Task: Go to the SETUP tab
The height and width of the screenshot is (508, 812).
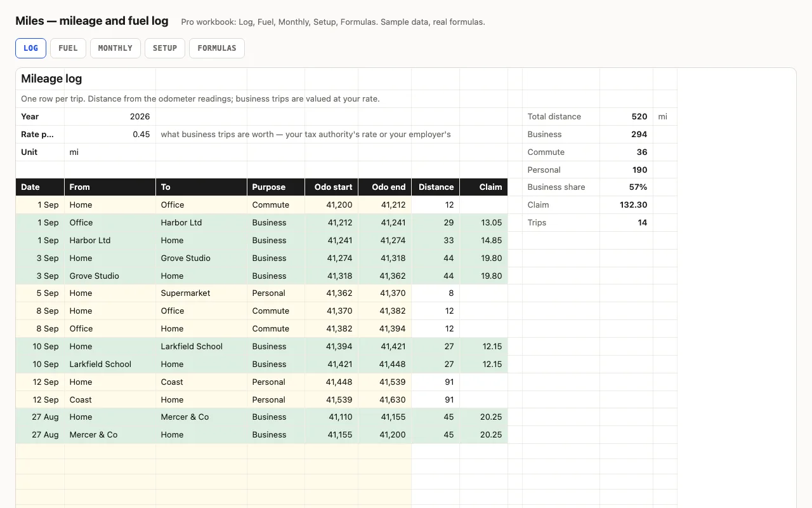Action: tap(165, 48)
